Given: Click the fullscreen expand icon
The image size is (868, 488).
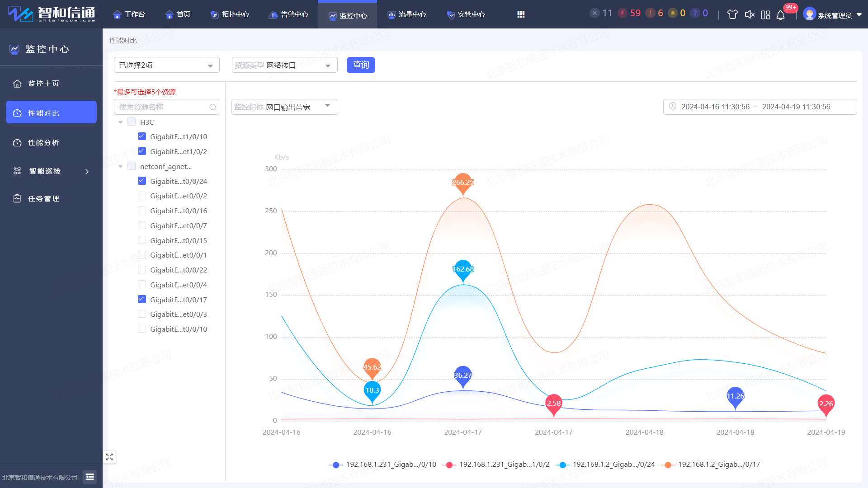Looking at the screenshot, I should click(109, 457).
